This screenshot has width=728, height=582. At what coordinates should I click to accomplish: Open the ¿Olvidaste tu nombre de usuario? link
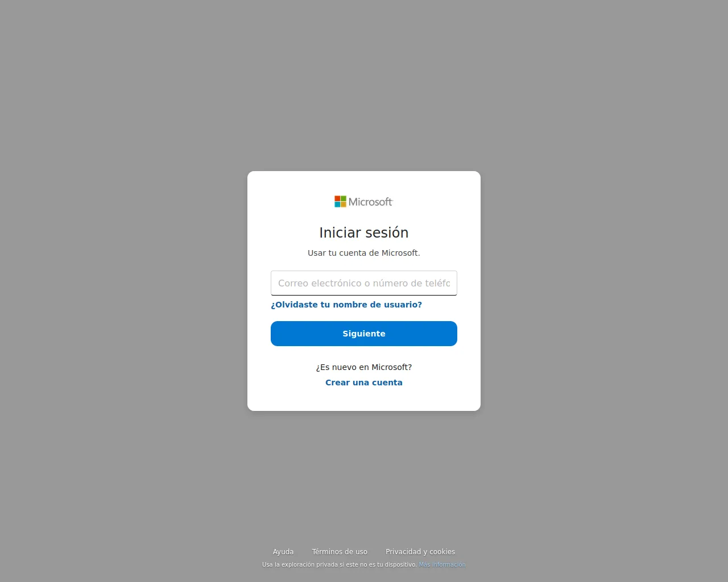click(346, 305)
